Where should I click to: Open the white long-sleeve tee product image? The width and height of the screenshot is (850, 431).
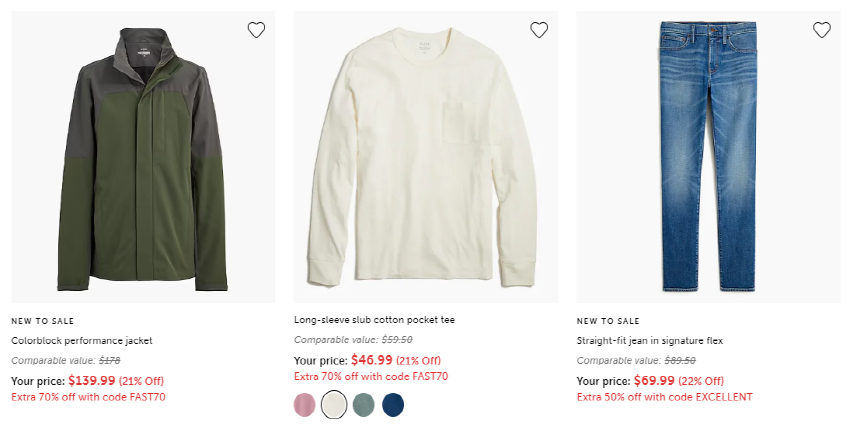[426, 157]
